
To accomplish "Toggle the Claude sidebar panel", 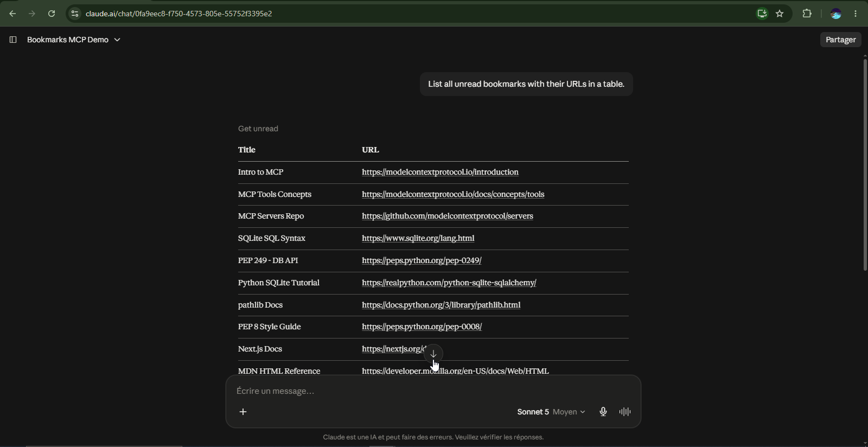I will click(x=13, y=40).
